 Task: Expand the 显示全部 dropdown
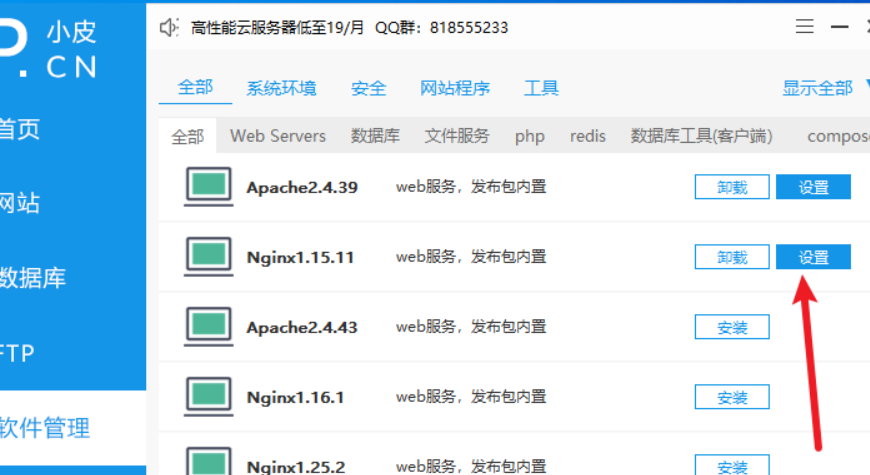pos(822,88)
